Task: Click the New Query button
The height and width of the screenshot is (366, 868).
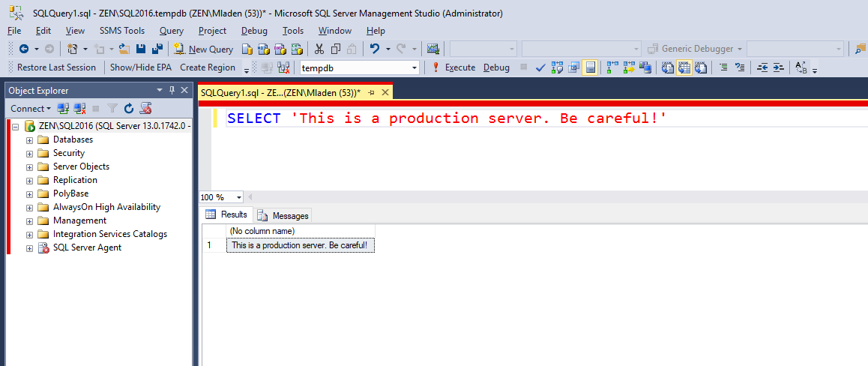Action: tap(203, 49)
